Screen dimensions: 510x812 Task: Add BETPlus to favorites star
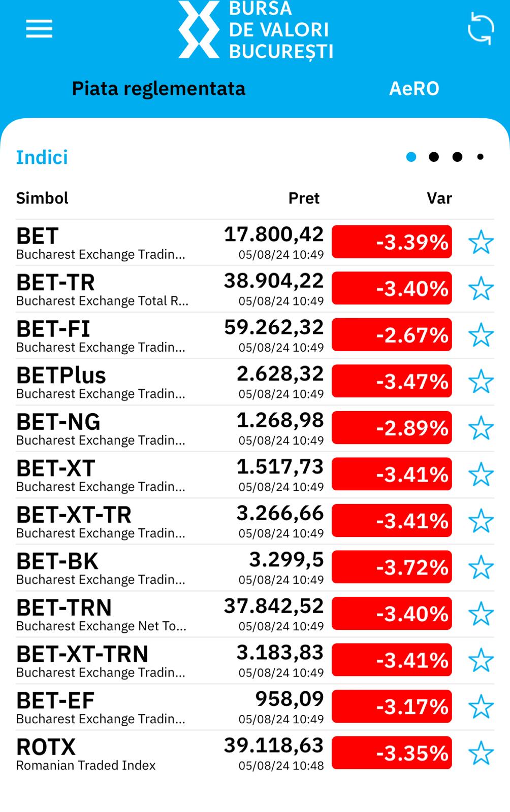(481, 382)
